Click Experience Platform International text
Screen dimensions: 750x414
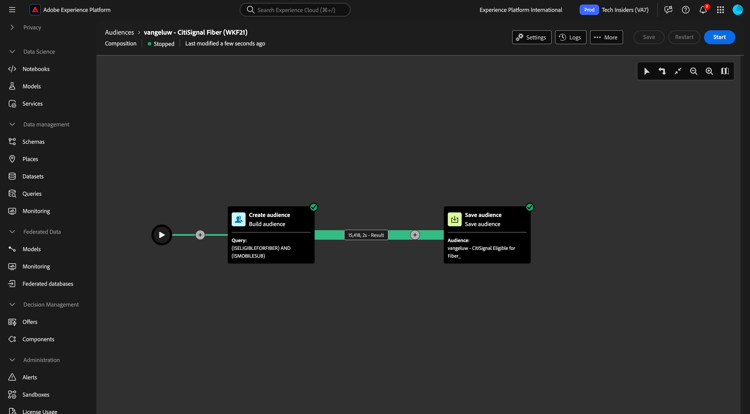(521, 10)
